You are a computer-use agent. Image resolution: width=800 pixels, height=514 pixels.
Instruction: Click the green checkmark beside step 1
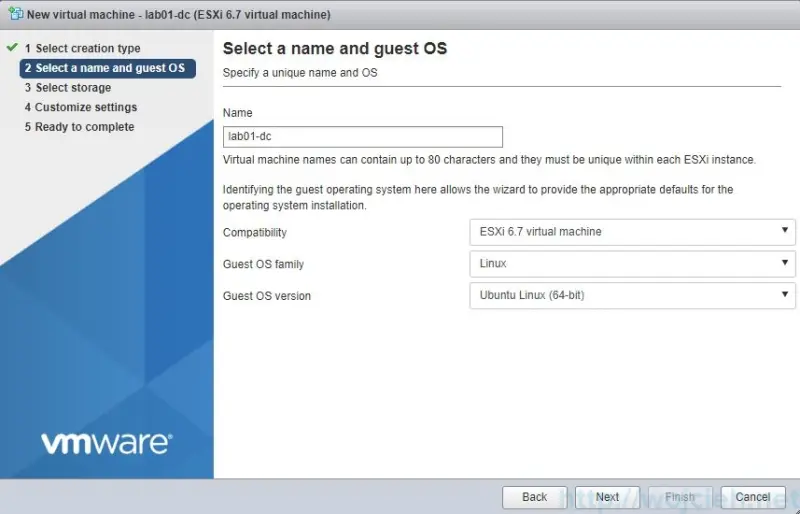click(12, 48)
